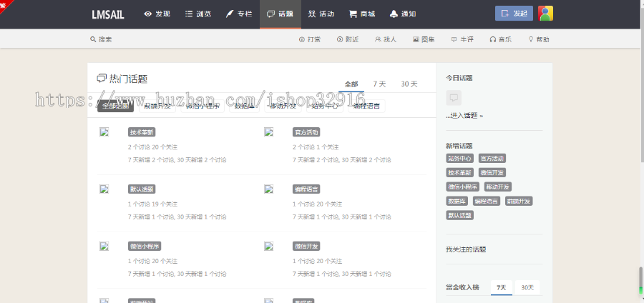
Task: Select 7天 tab in 赏金收入榜
Action: click(x=502, y=287)
